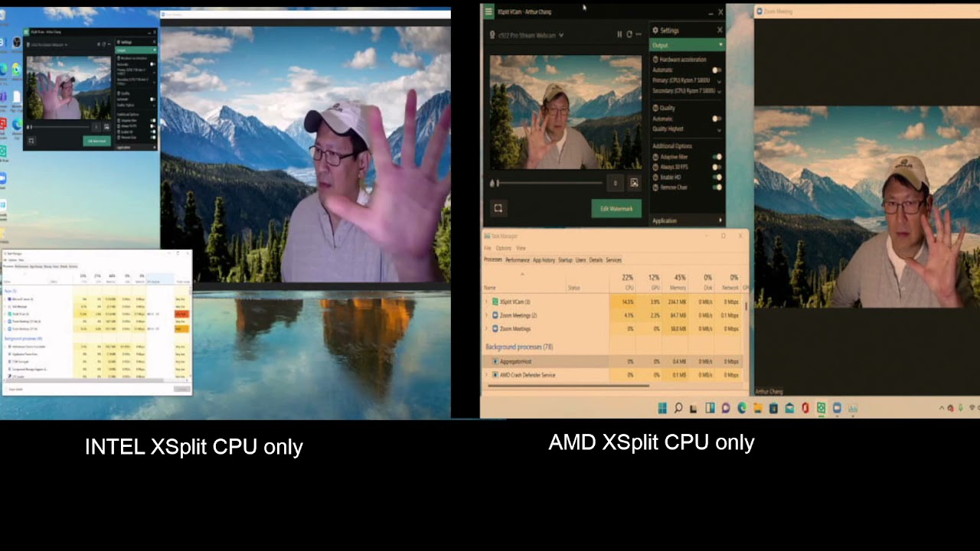Screen dimensions: 980x551
Task: Click the blur droplet icon beside the slider
Action: pos(494,183)
